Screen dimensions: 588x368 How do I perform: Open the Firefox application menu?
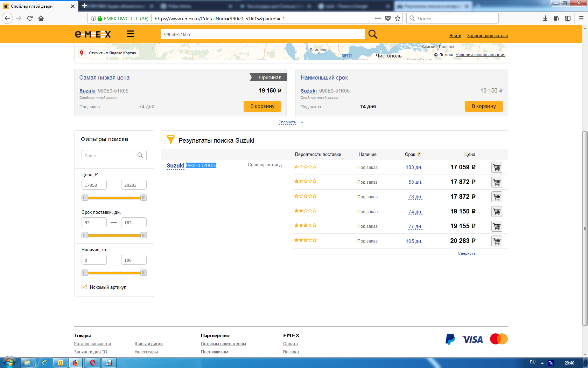pyautogui.click(x=581, y=18)
